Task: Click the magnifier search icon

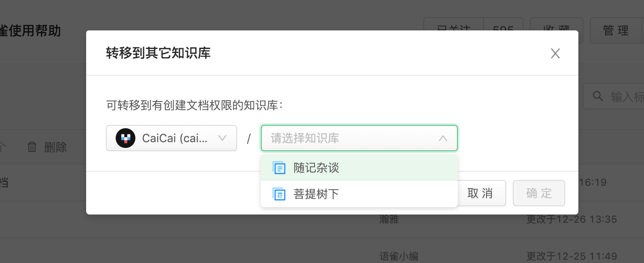Action: (598, 97)
